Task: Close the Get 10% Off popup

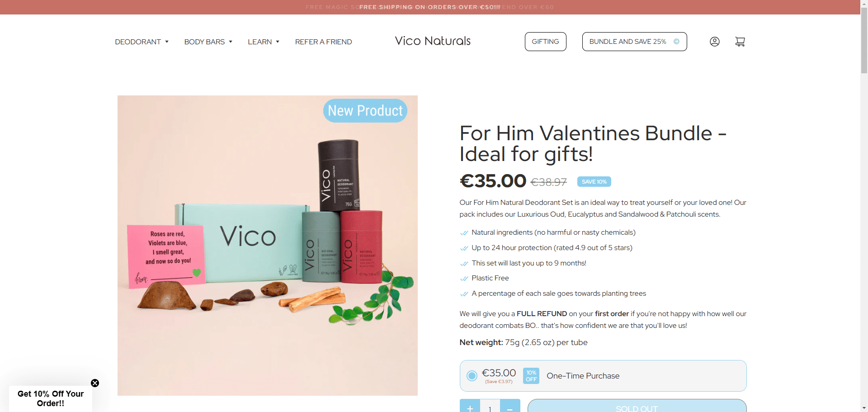Action: click(x=95, y=383)
